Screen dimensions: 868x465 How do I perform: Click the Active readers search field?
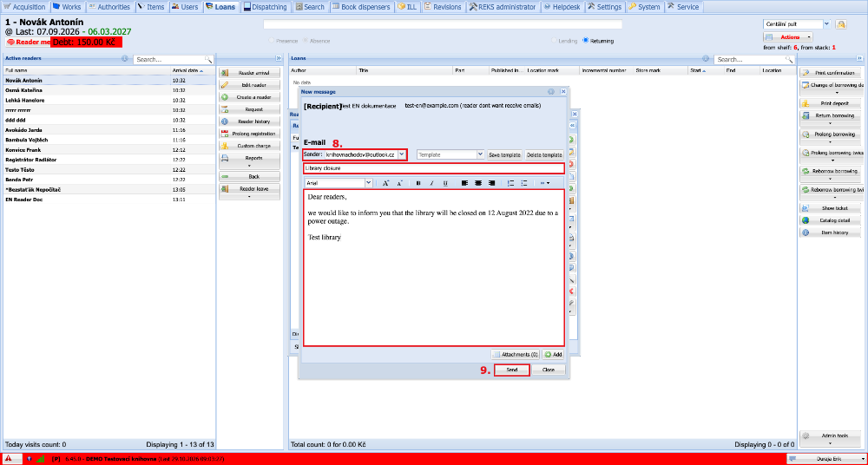pyautogui.click(x=169, y=59)
